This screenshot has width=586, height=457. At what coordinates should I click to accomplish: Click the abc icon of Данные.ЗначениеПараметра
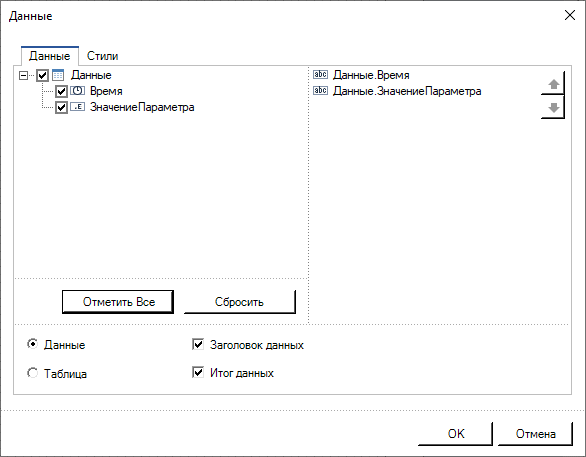point(320,90)
